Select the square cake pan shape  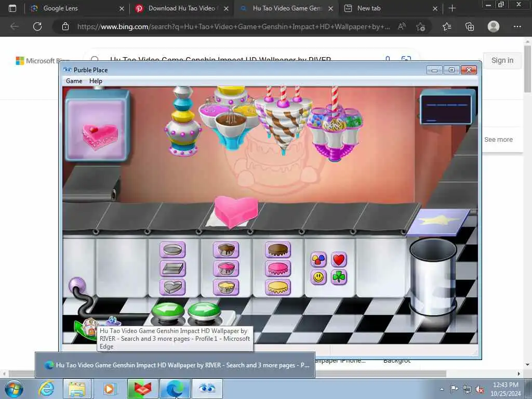click(172, 269)
